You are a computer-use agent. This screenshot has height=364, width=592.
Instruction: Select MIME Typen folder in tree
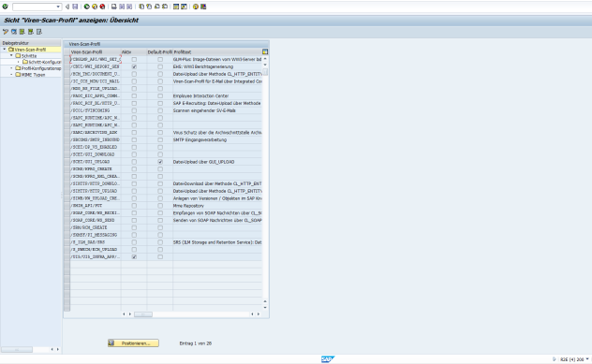pyautogui.click(x=33, y=75)
